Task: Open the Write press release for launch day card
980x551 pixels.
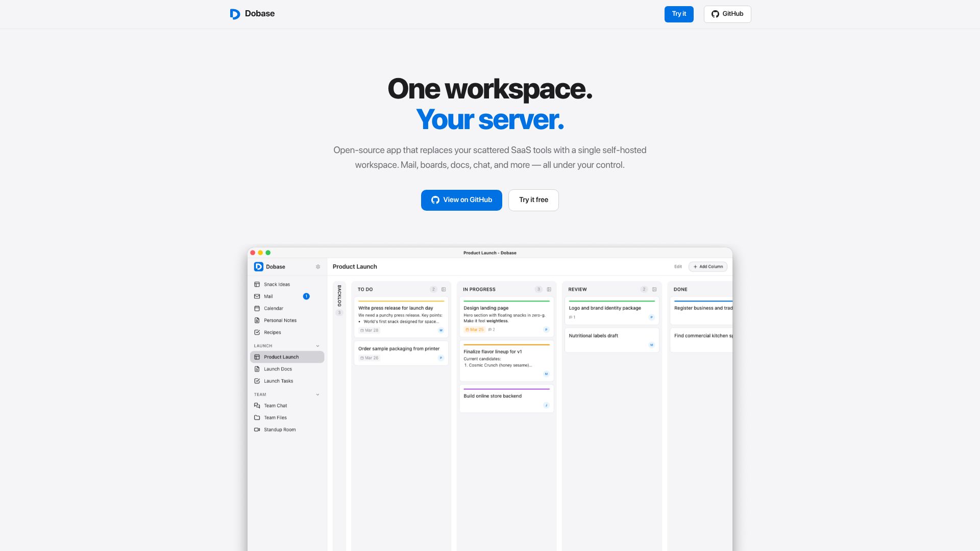Action: 401,317
